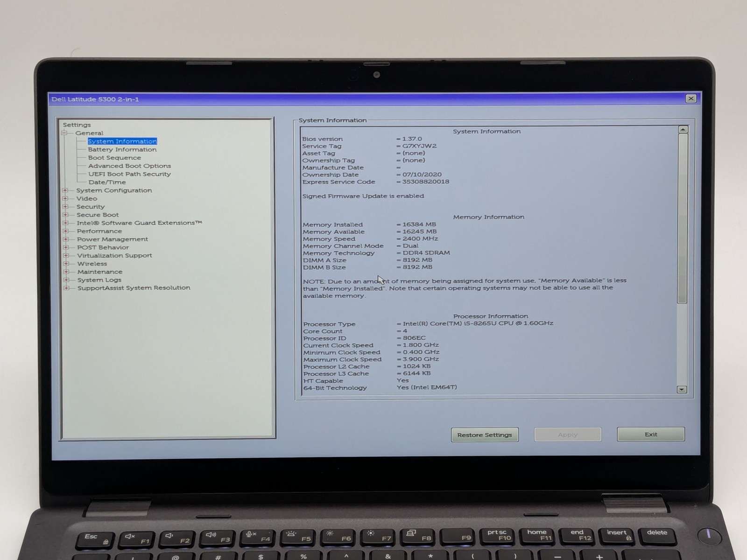Click DIMM A Size value 8192 MB

(x=417, y=260)
